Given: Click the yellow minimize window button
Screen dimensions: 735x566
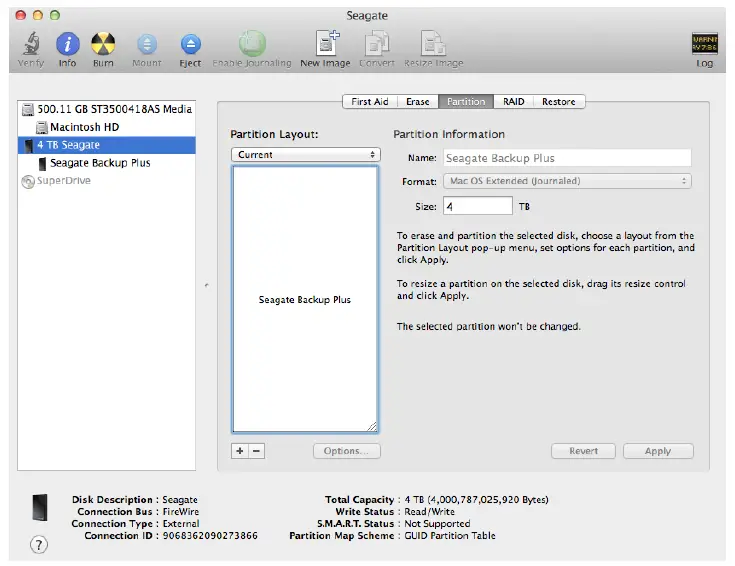Looking at the screenshot, I should [38, 15].
